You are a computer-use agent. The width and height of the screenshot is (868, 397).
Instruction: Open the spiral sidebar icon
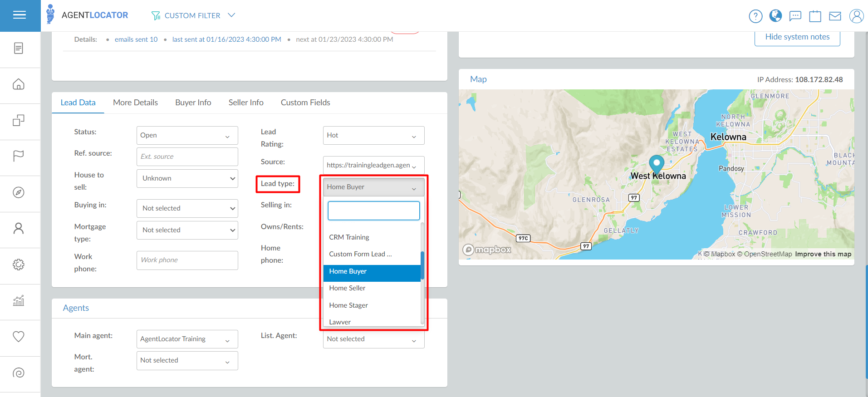tap(19, 372)
